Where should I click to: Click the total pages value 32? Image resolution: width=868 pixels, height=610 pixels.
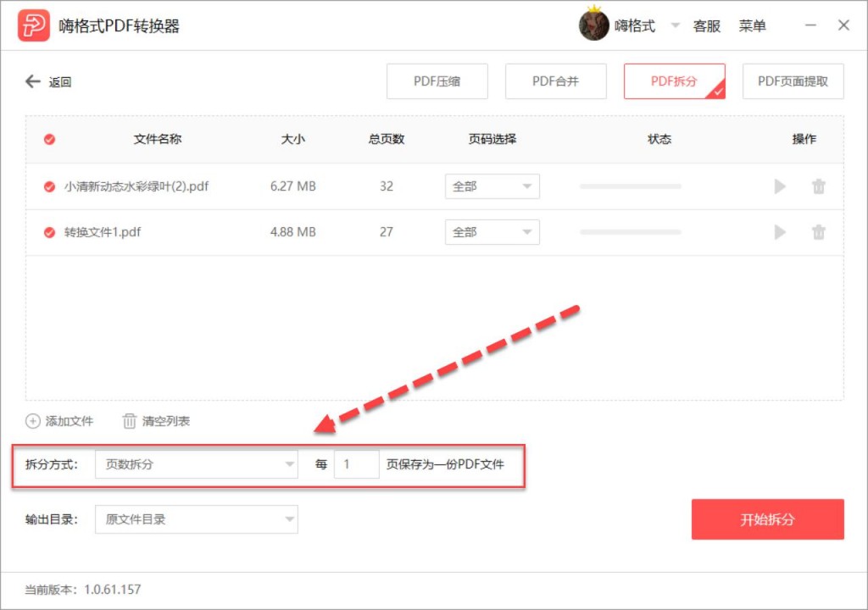[387, 186]
